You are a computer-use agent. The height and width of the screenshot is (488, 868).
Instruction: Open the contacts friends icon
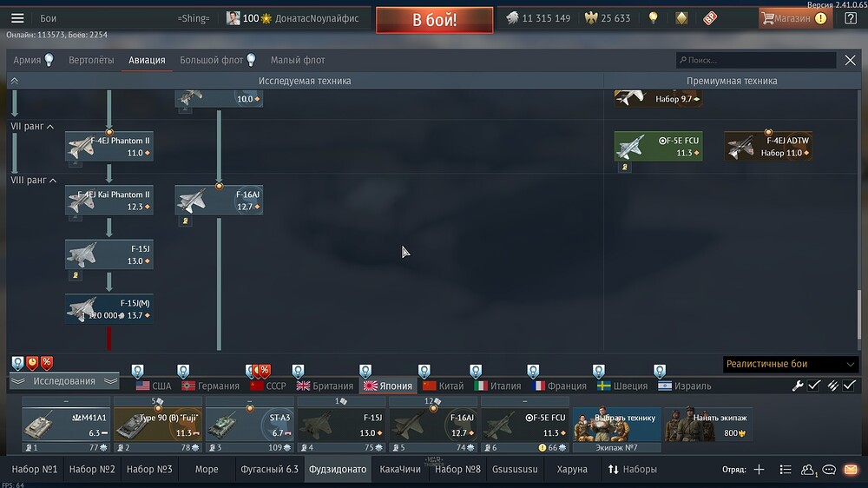tap(807, 470)
